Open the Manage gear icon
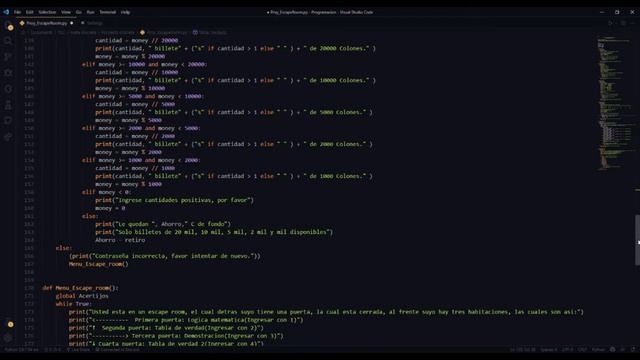Viewport: 640px width, 360px height. pyautogui.click(x=8, y=338)
